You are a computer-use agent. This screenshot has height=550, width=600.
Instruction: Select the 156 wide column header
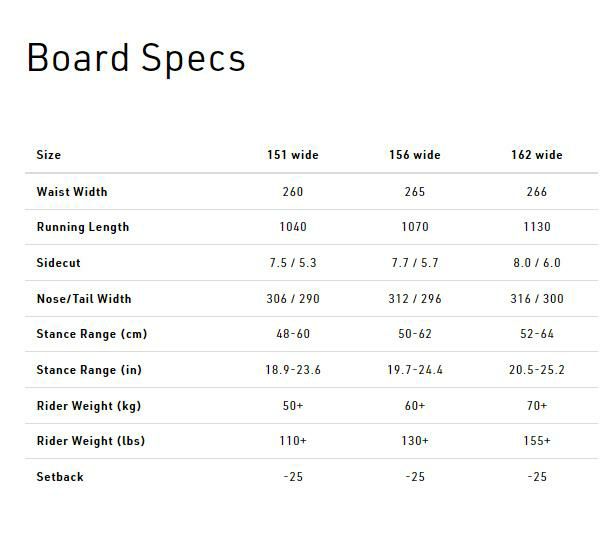[x=415, y=155]
